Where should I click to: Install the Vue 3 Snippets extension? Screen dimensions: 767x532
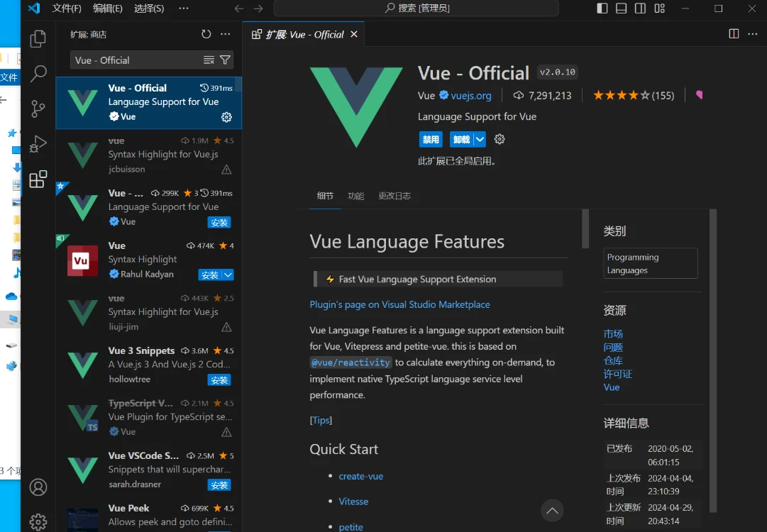point(219,380)
